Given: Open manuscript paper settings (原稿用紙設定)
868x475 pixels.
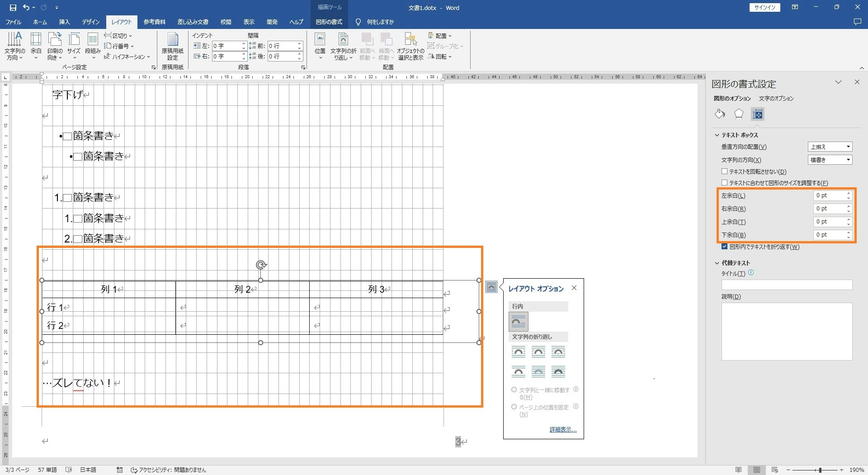Looking at the screenshot, I should tap(173, 46).
